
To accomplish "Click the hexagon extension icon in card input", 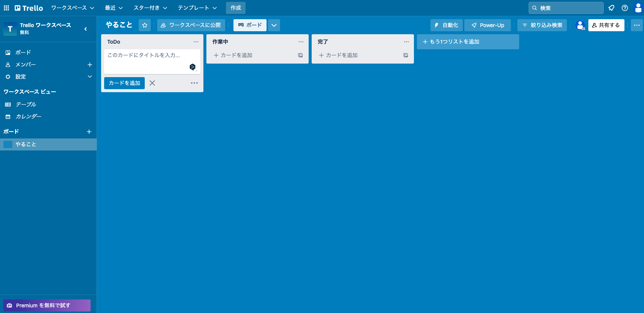I will pyautogui.click(x=192, y=67).
